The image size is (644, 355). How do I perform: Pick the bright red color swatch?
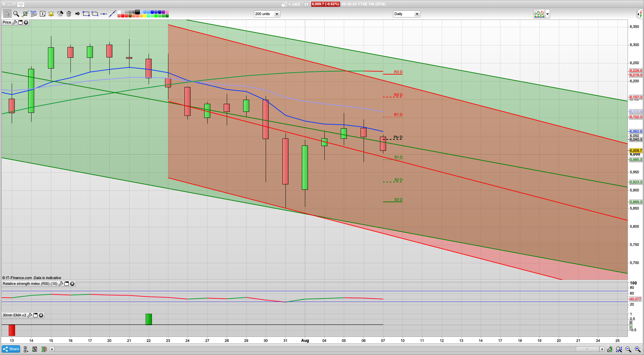click(x=123, y=16)
